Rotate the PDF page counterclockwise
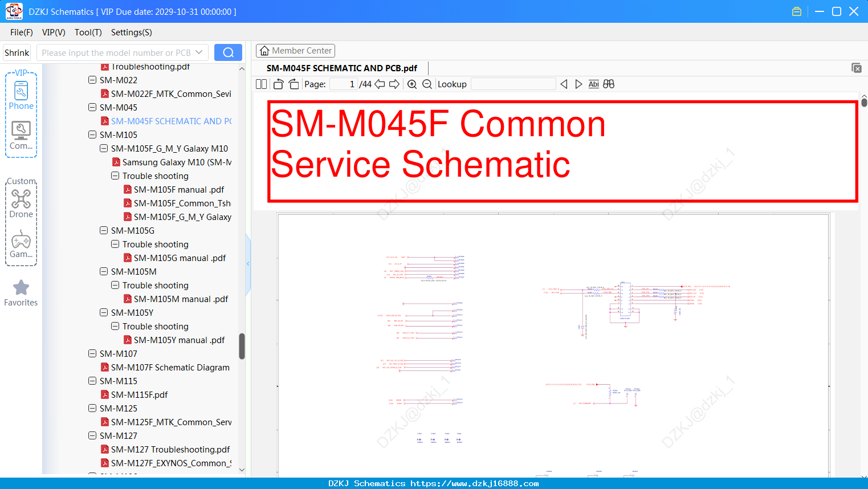This screenshot has height=489, width=868. click(x=278, y=84)
